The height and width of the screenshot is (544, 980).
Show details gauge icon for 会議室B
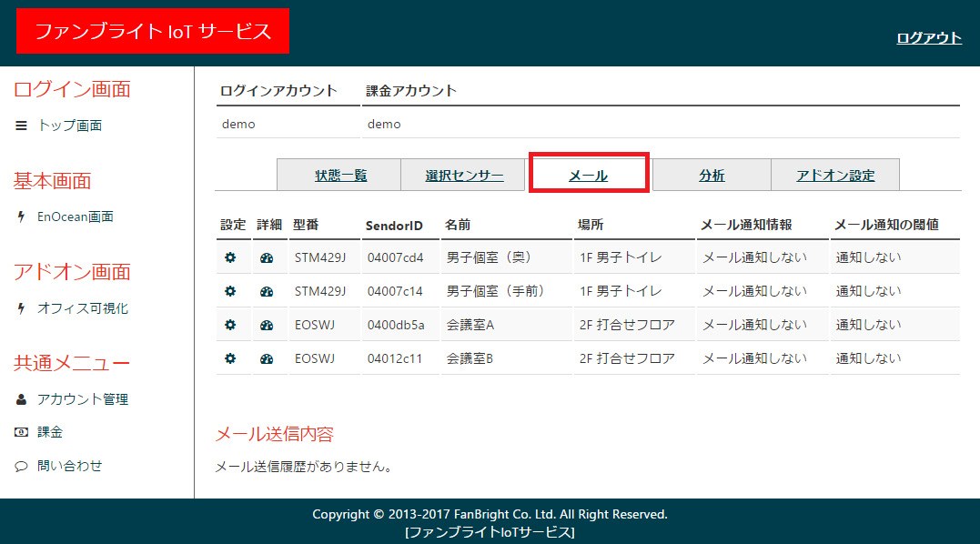(267, 358)
